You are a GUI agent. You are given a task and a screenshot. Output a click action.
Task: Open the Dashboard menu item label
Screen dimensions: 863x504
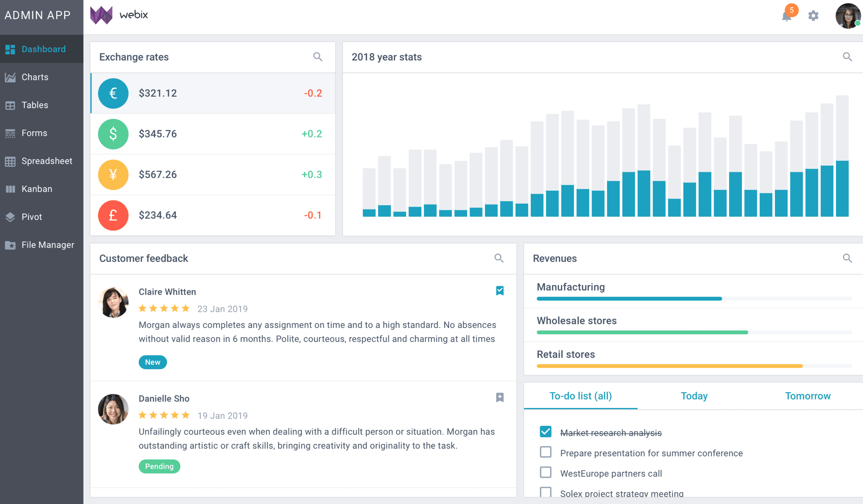pos(44,49)
